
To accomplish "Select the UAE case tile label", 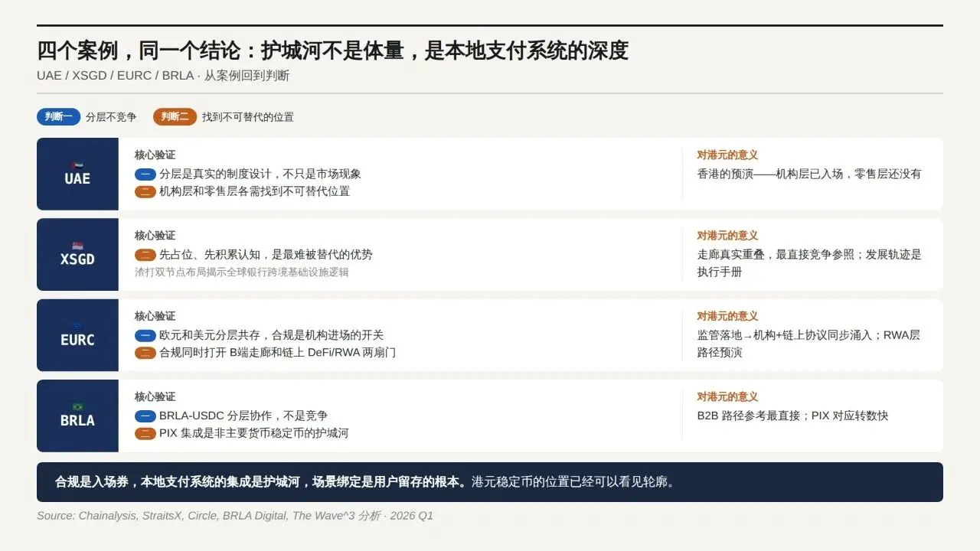I will (77, 179).
